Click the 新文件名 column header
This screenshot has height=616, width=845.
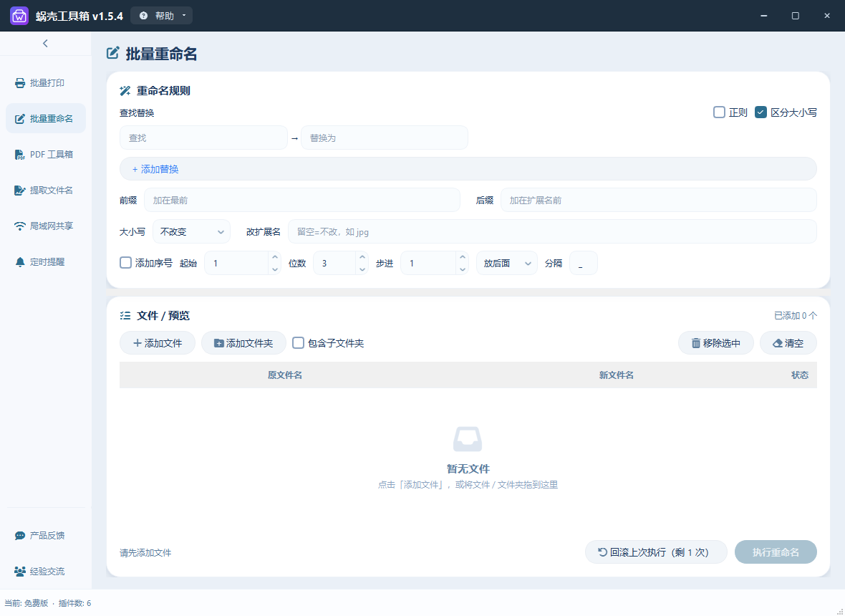616,375
